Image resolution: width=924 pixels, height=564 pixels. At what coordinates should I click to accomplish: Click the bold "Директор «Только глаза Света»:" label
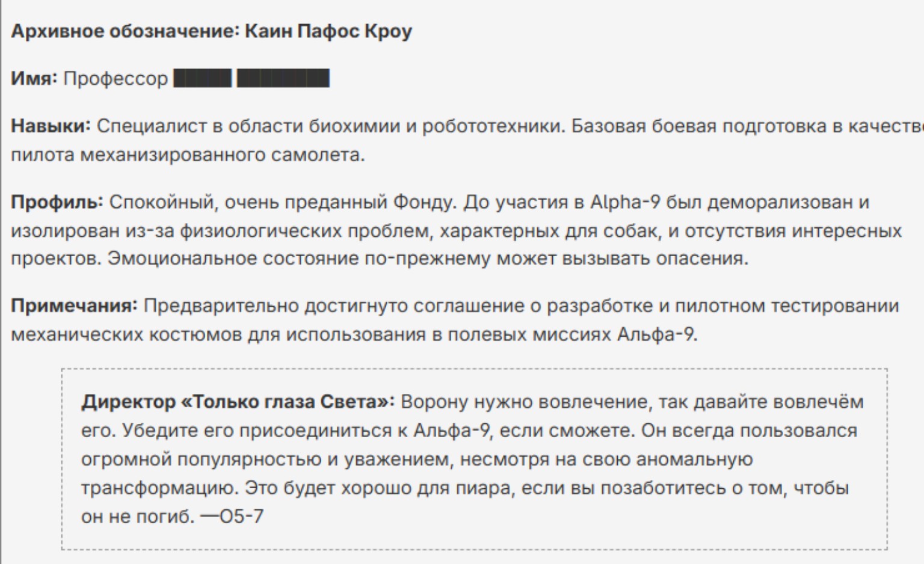point(238,402)
